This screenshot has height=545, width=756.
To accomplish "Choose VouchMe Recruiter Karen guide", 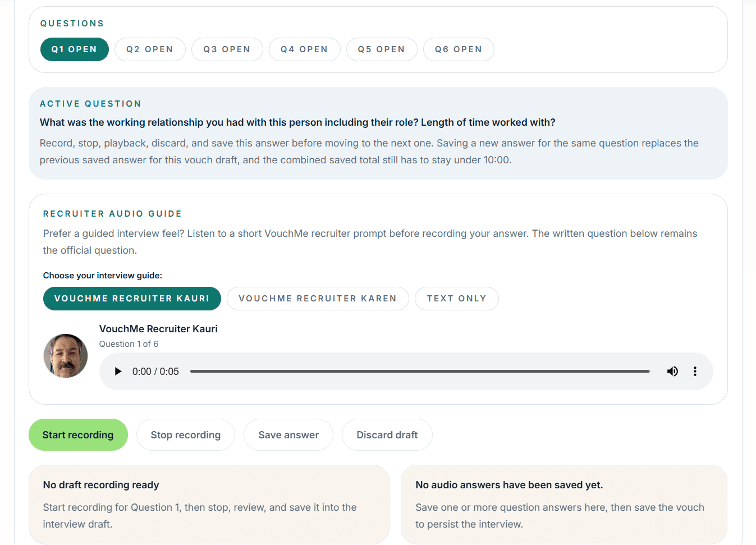I will coord(318,299).
